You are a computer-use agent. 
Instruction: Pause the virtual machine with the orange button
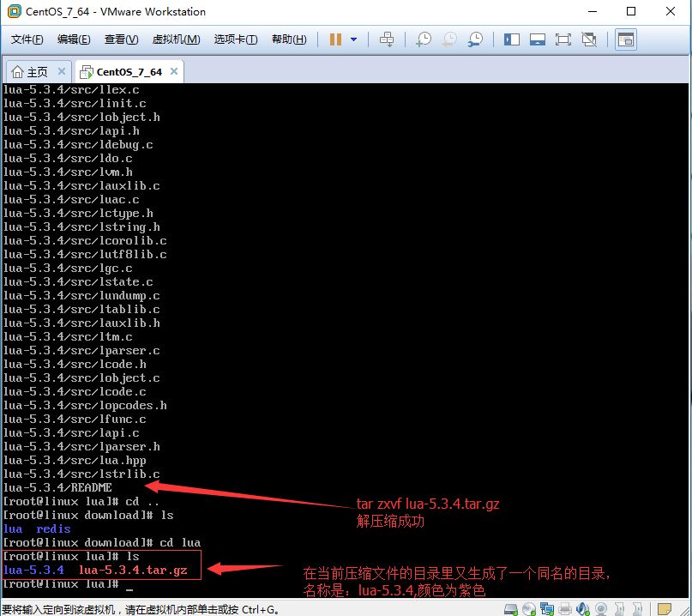tap(335, 39)
